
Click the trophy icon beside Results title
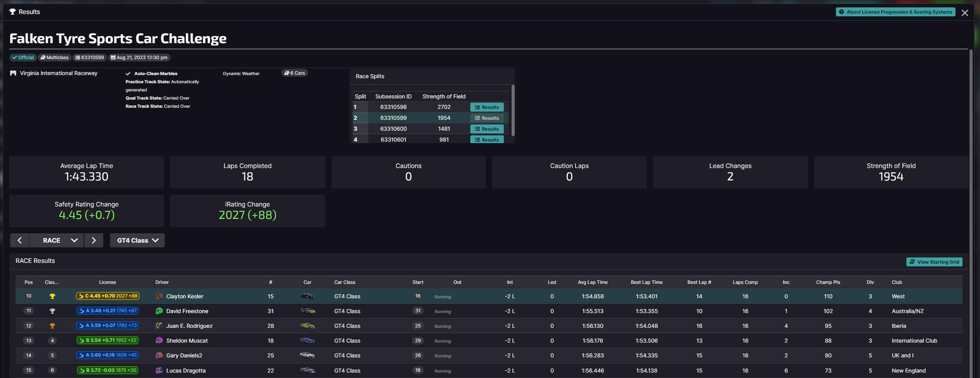pos(12,12)
